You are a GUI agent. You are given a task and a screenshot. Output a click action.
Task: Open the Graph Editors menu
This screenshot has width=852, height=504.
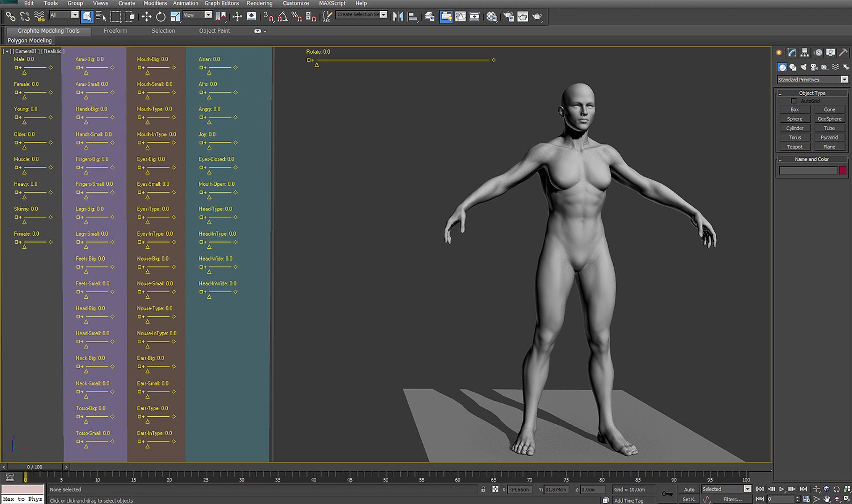click(221, 3)
